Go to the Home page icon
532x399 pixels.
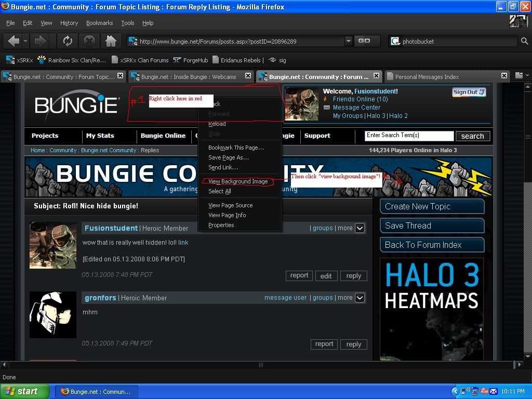point(111,41)
